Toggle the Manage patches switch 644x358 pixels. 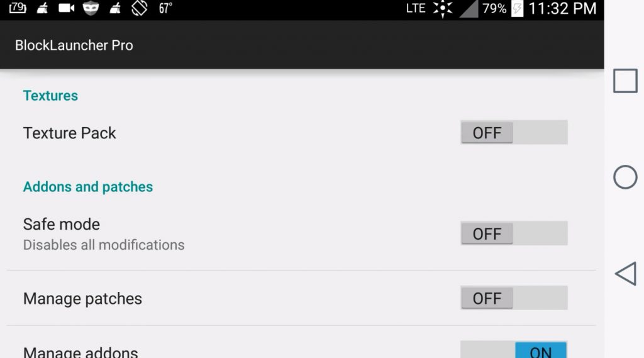pos(514,298)
